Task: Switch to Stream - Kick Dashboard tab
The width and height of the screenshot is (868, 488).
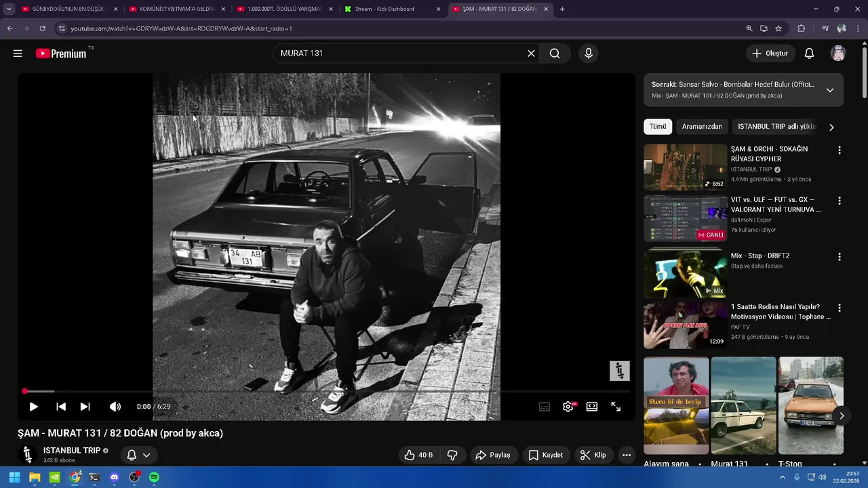Action: pyautogui.click(x=392, y=9)
